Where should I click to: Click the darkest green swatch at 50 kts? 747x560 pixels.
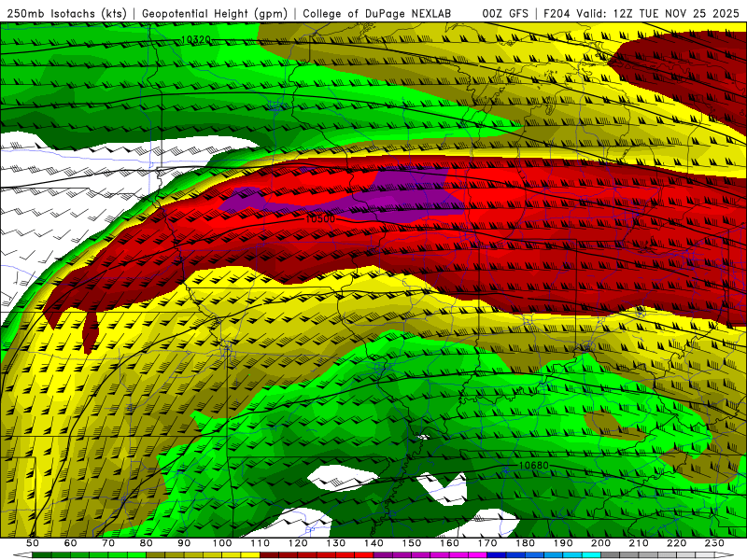41,554
